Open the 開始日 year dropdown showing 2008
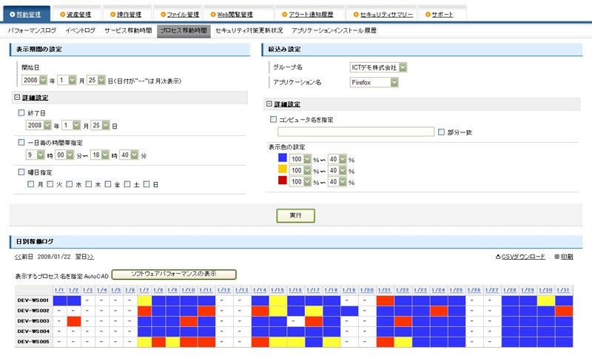This screenshot has width=592, height=364. coord(35,80)
